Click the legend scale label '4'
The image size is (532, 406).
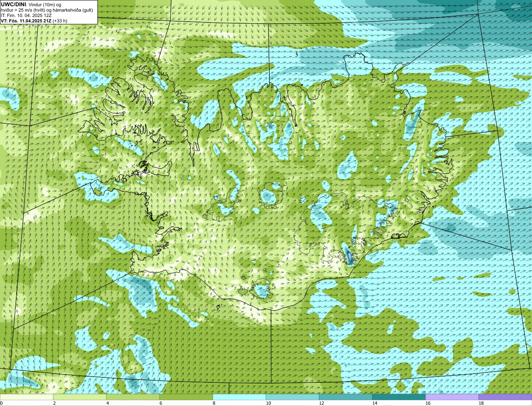[108, 403]
